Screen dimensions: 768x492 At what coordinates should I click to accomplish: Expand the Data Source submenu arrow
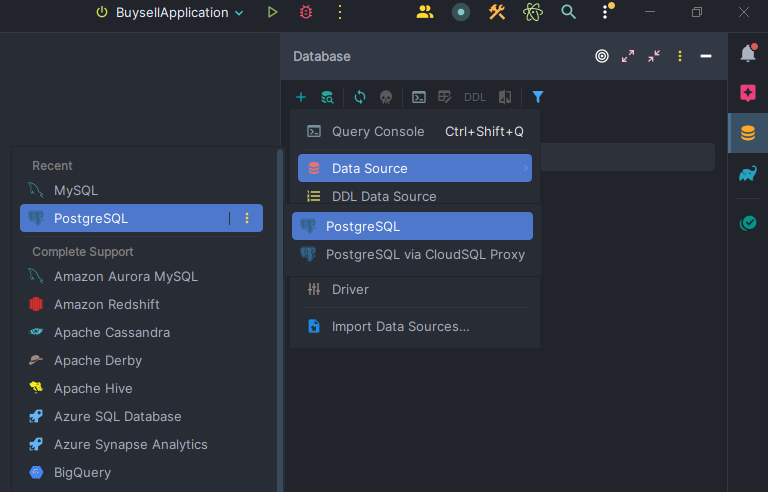[526, 168]
